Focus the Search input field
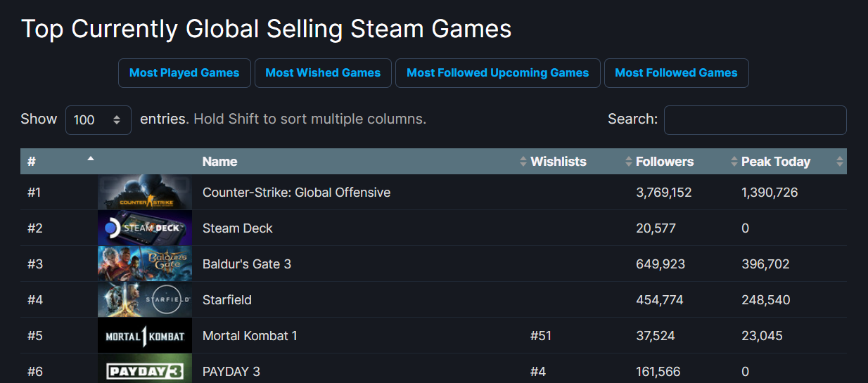This screenshot has width=868, height=383. [x=755, y=120]
